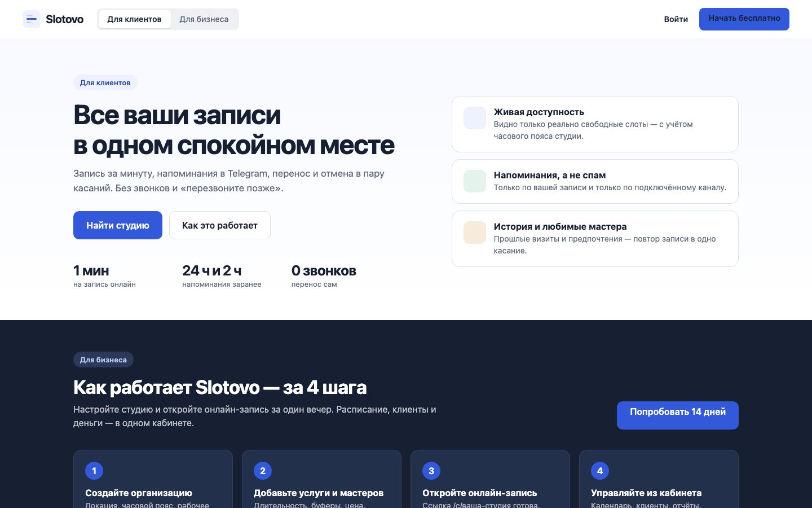Click the Живая доступность card title
The width and height of the screenshot is (812, 508).
click(x=539, y=112)
